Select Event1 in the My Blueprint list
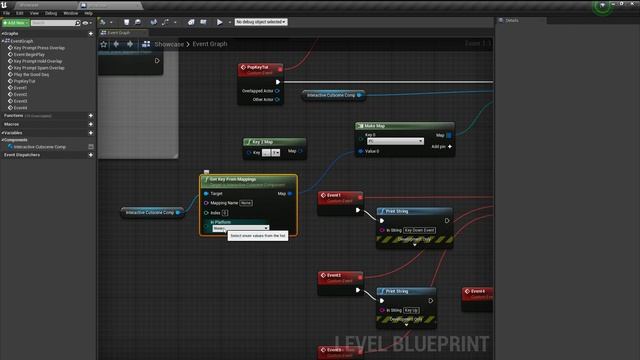 pyautogui.click(x=20, y=88)
